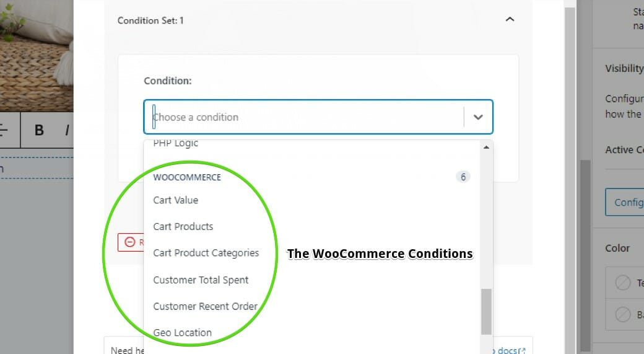Click the dropdown list scrollbar thumb
The width and height of the screenshot is (644, 354).
pyautogui.click(x=486, y=312)
